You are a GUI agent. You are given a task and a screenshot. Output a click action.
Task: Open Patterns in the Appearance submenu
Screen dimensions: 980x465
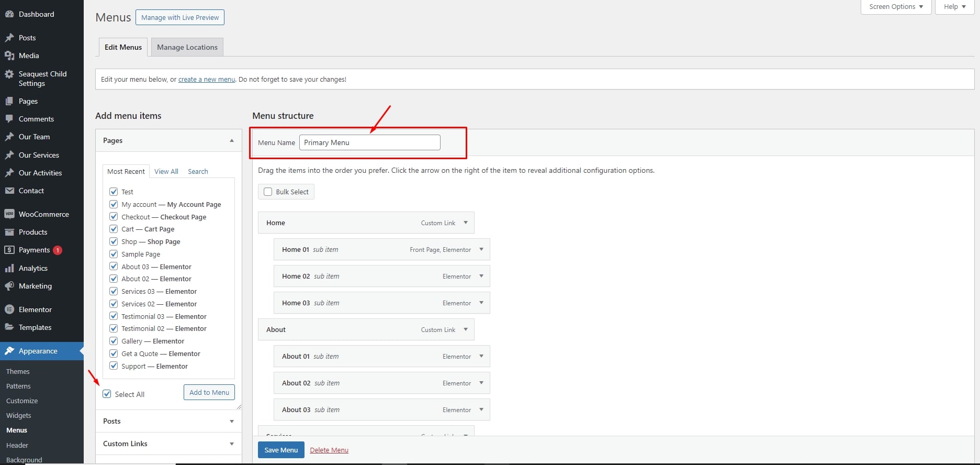coord(18,386)
